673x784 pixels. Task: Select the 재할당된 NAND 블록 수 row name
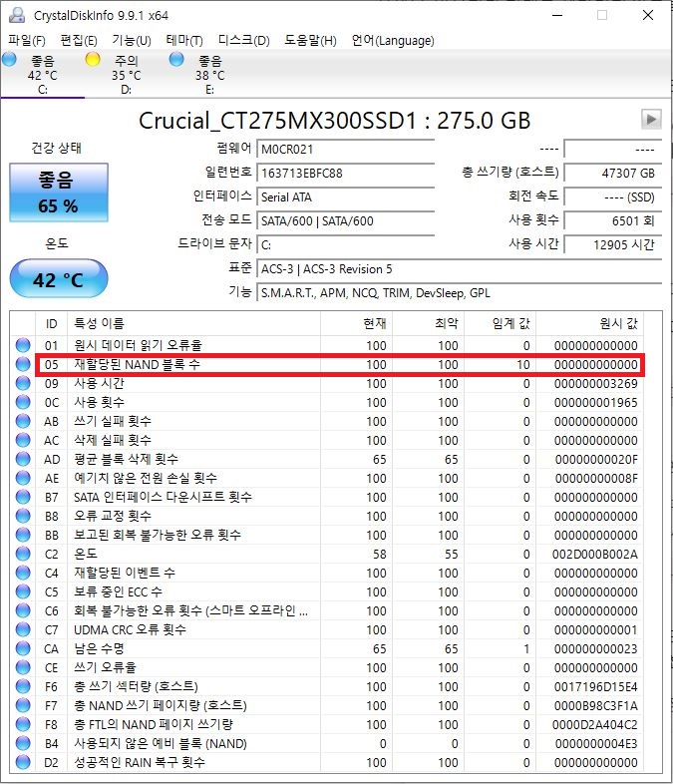(137, 364)
